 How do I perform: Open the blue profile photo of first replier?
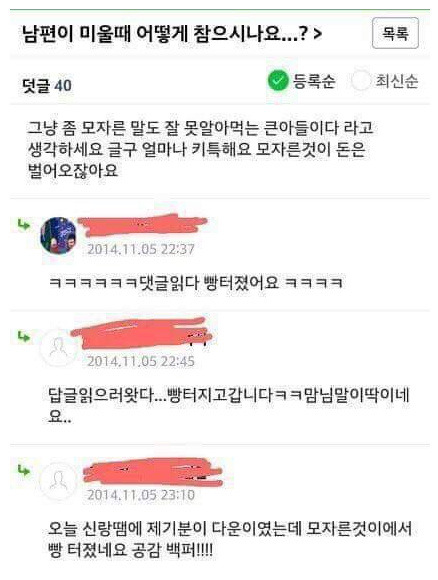[59, 235]
